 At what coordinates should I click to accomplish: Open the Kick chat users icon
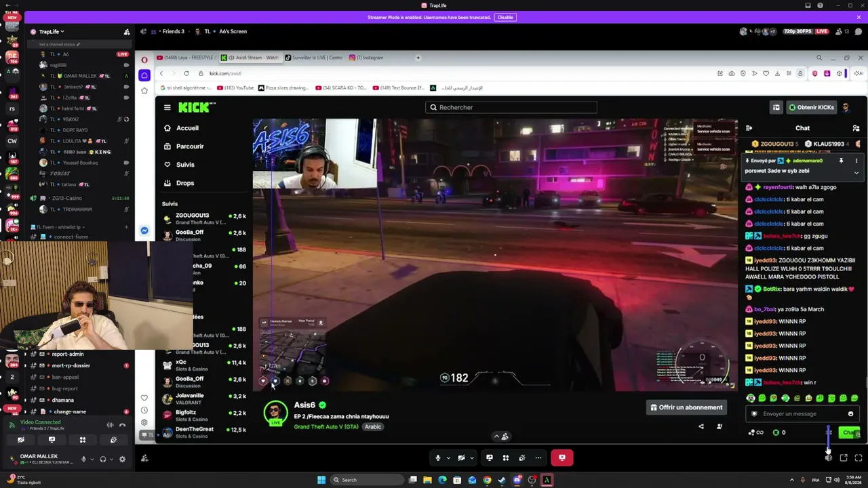tap(856, 128)
